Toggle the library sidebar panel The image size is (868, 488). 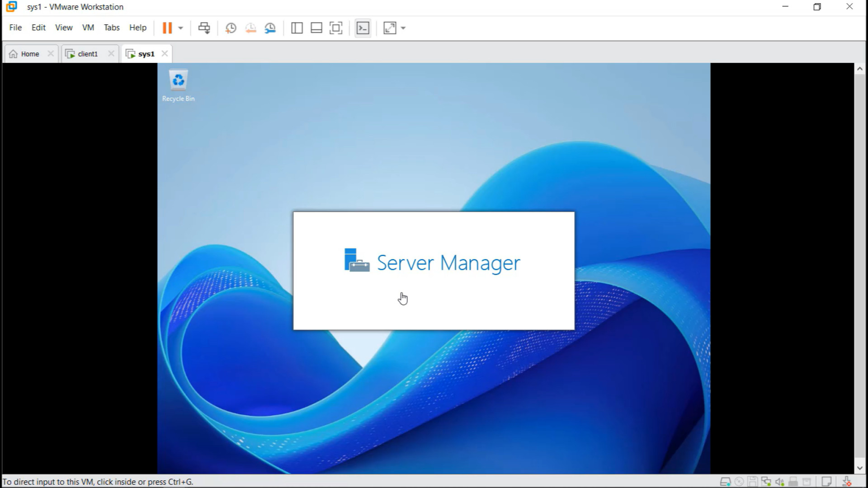[297, 28]
